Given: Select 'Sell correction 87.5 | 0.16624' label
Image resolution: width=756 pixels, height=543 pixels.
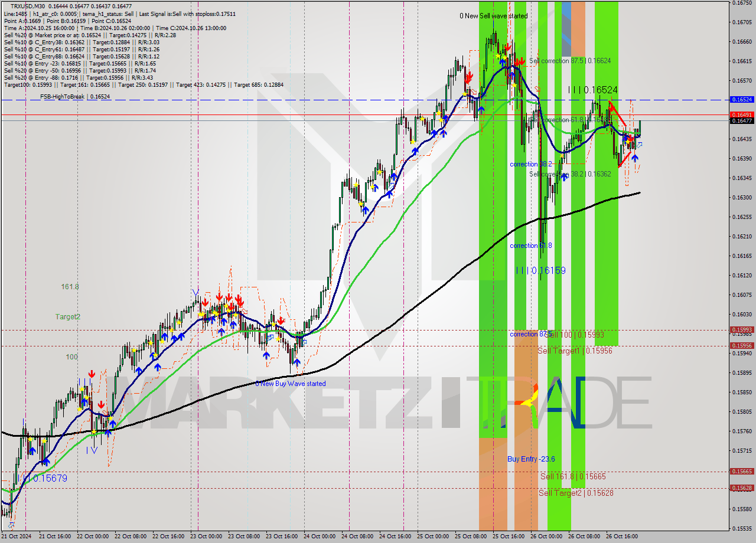Looking at the screenshot, I should [570, 61].
